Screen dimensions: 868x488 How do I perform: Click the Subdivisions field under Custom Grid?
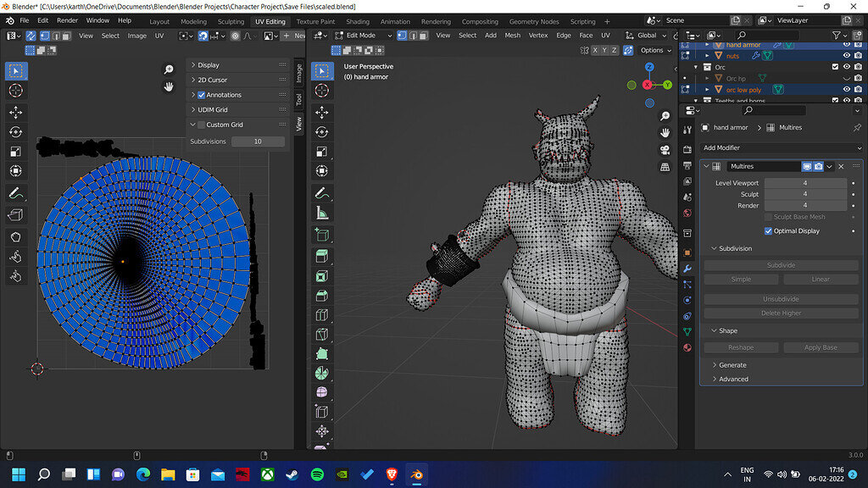click(258, 141)
